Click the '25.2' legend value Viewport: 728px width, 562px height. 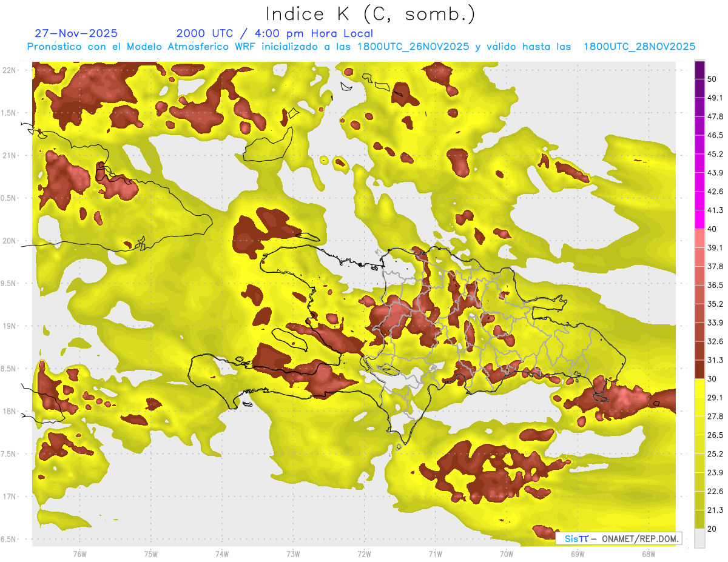715,454
